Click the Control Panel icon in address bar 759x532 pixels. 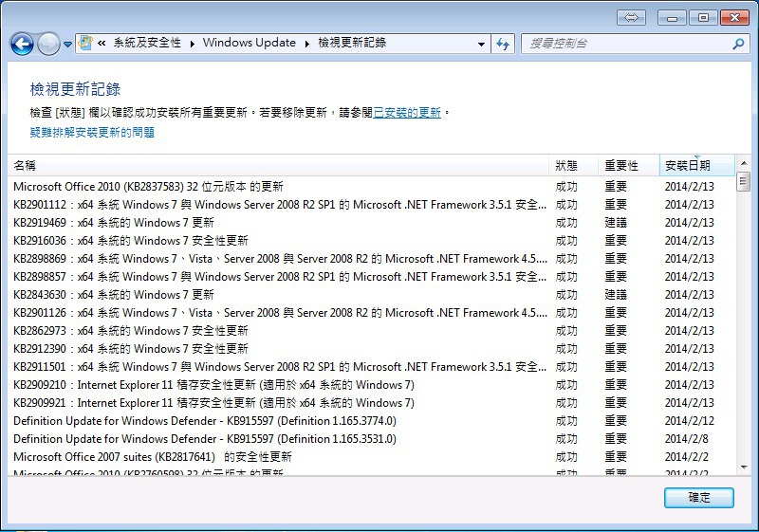point(85,43)
